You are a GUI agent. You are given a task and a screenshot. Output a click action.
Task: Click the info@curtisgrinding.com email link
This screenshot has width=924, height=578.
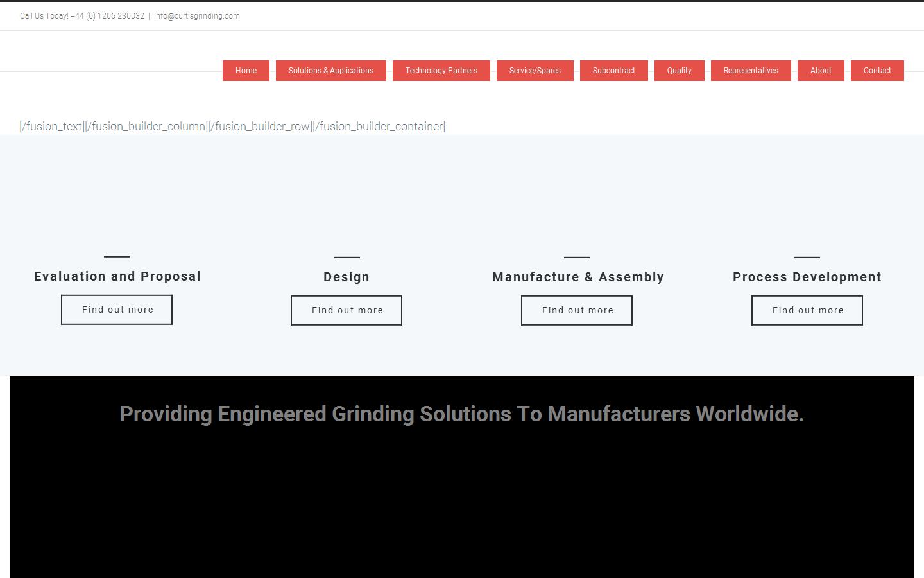(x=196, y=16)
